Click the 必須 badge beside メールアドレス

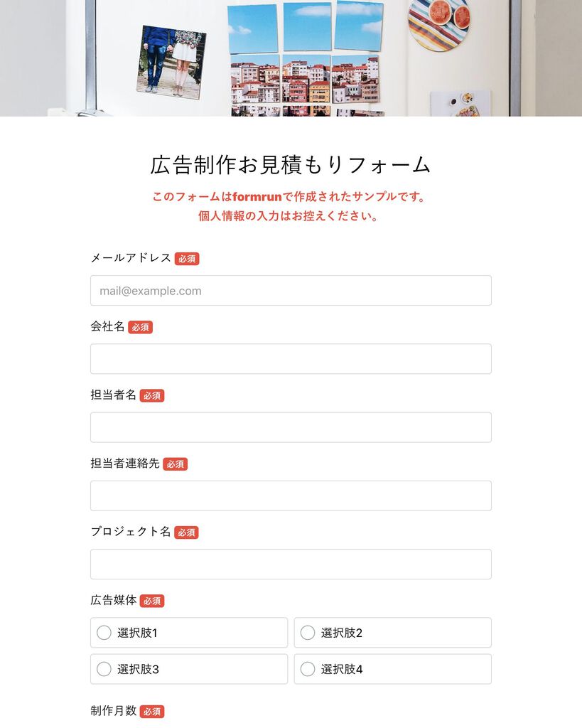[187, 259]
